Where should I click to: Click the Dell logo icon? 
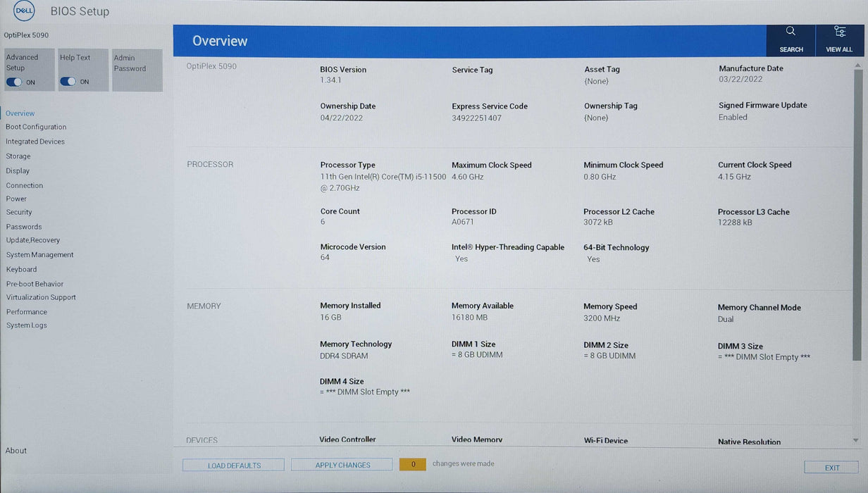[x=24, y=11]
